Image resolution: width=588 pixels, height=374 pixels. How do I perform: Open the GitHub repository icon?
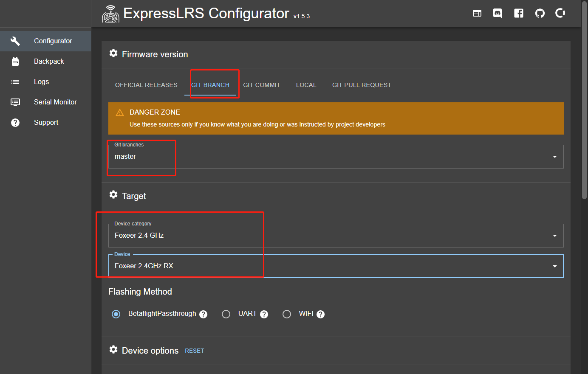click(x=540, y=14)
